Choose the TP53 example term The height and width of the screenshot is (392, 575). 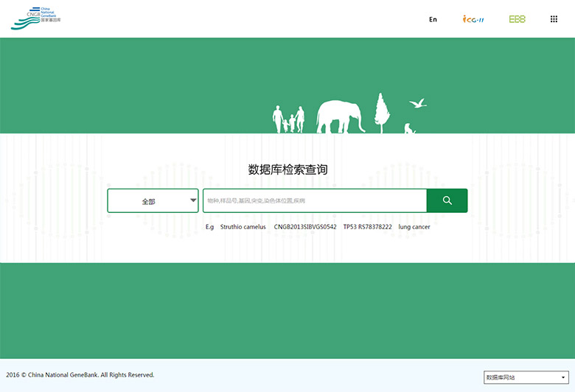coord(349,227)
